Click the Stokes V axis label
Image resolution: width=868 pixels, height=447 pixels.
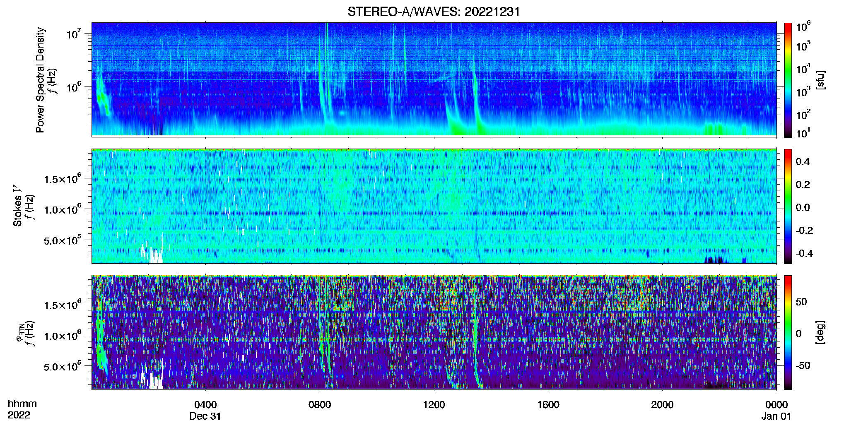18,206
